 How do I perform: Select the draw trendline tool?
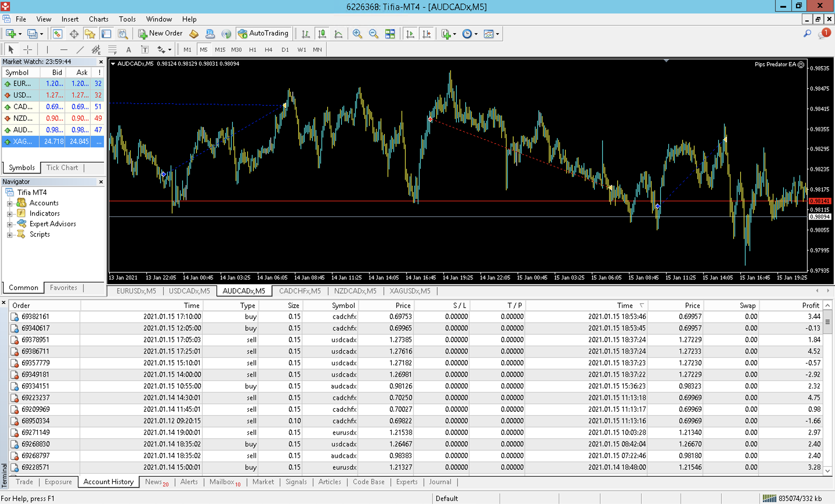click(x=80, y=50)
